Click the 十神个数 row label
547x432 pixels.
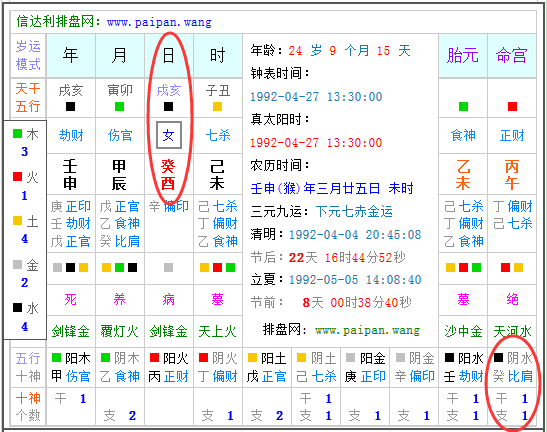pos(28,407)
